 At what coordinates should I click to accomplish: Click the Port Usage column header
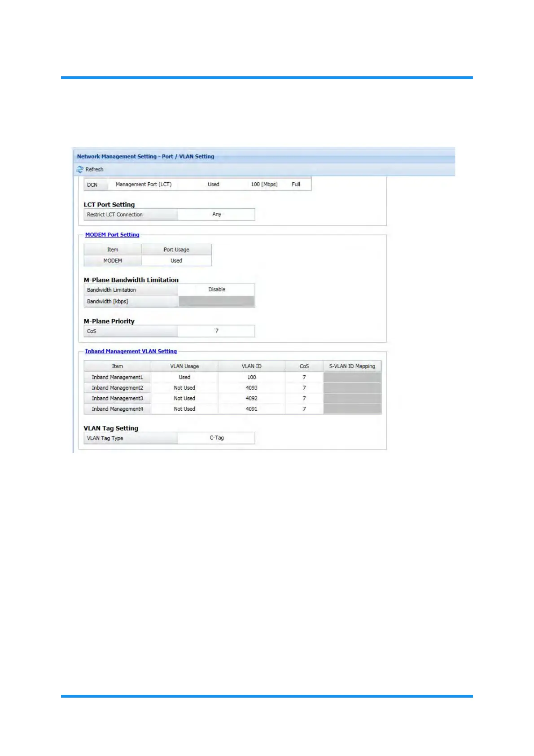coord(176,250)
